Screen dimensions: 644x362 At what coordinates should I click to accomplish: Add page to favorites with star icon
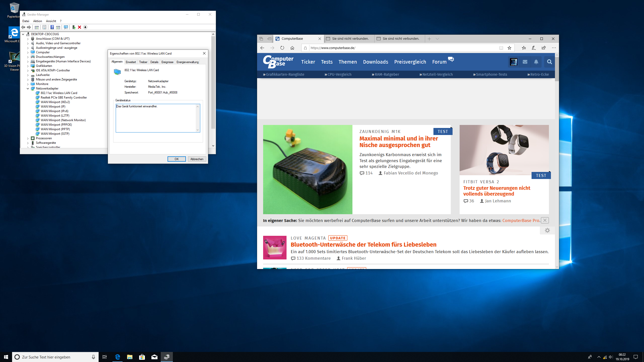click(509, 48)
